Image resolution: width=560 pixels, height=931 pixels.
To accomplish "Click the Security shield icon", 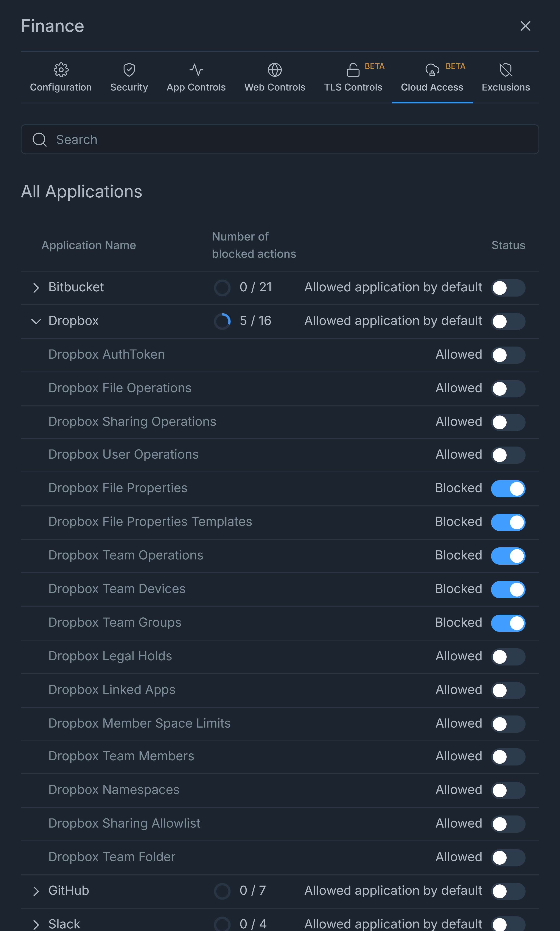I will (129, 70).
